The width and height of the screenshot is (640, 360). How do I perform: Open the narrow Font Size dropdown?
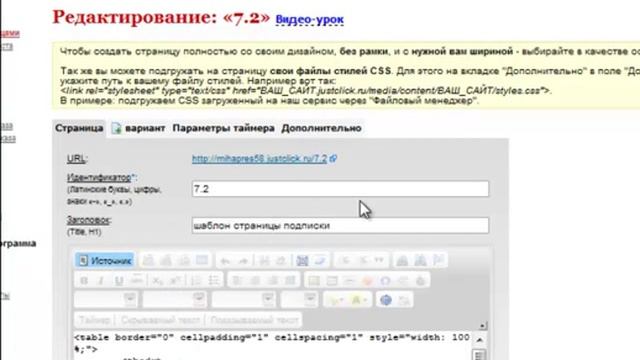[x=300, y=300]
